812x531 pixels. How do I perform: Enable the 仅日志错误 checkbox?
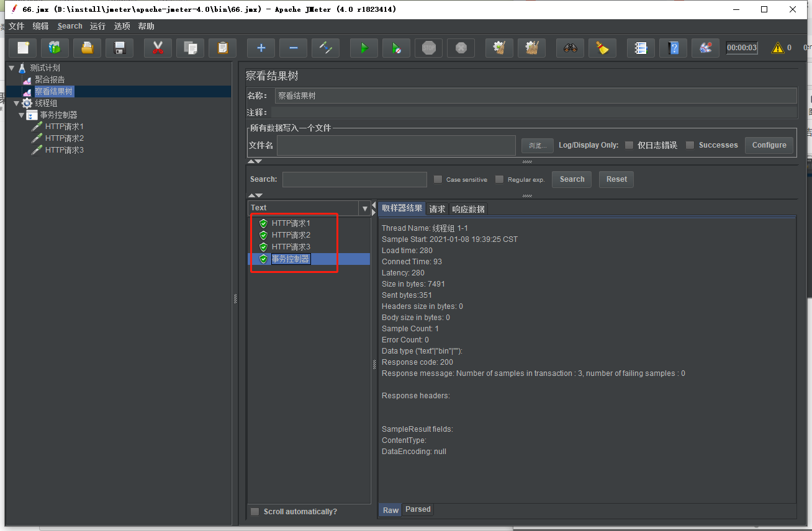tap(629, 145)
